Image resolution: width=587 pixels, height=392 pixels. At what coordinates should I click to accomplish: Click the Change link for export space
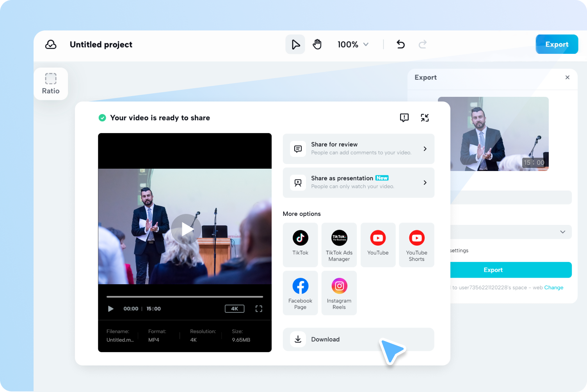coord(553,287)
